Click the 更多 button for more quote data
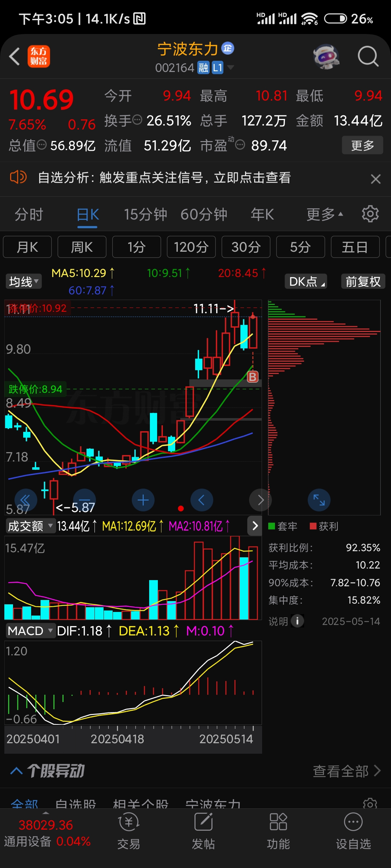This screenshot has height=868, width=391. coord(362,145)
